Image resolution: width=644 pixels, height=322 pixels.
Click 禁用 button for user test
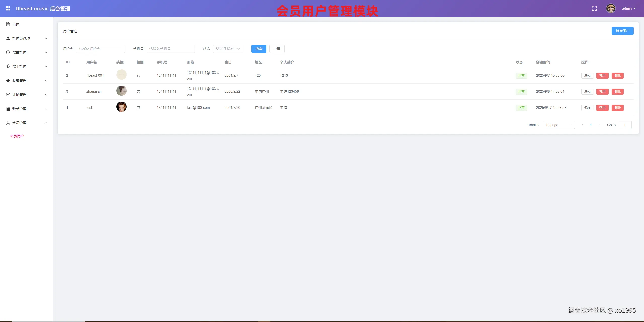[x=602, y=108]
